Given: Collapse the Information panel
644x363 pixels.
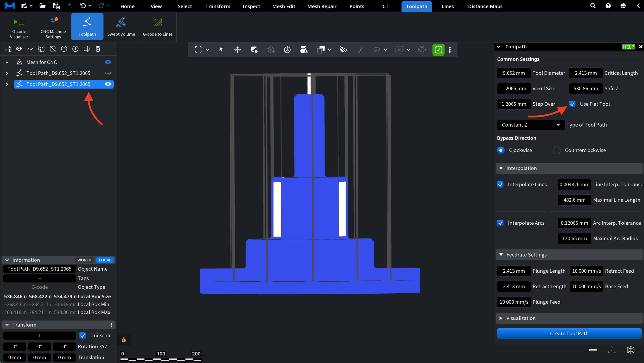Looking at the screenshot, I should point(7,260).
